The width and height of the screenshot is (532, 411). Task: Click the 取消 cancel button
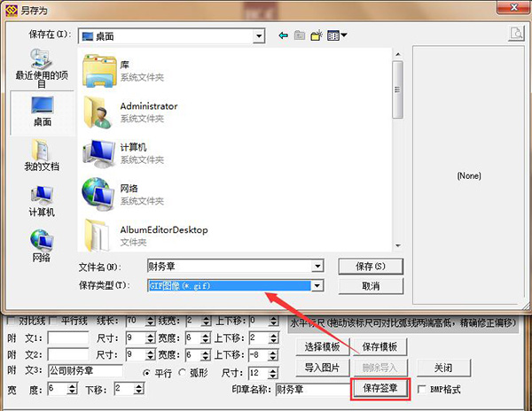pos(370,286)
